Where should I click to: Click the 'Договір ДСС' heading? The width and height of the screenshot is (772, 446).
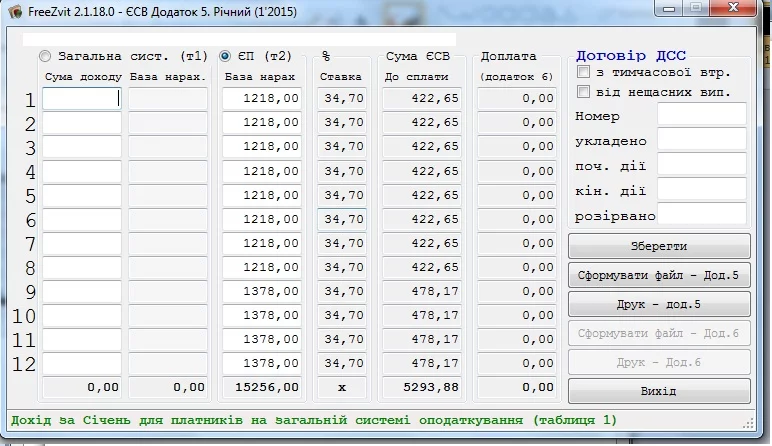631,56
